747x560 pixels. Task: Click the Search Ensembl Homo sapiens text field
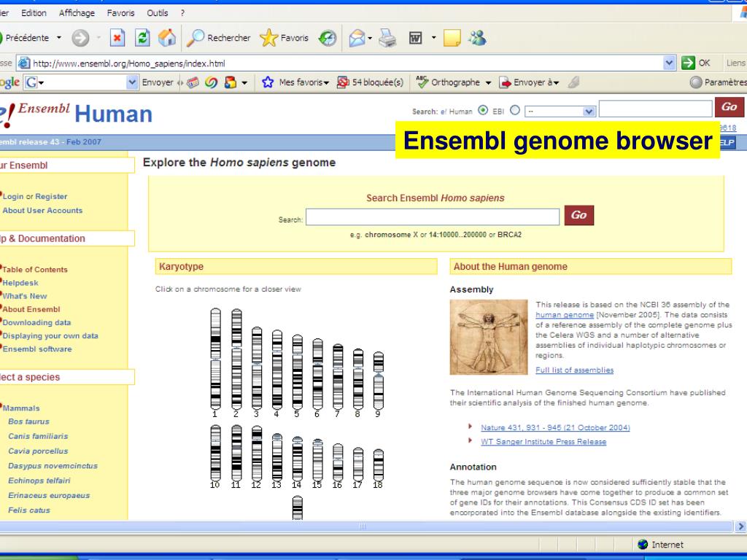[x=433, y=217]
